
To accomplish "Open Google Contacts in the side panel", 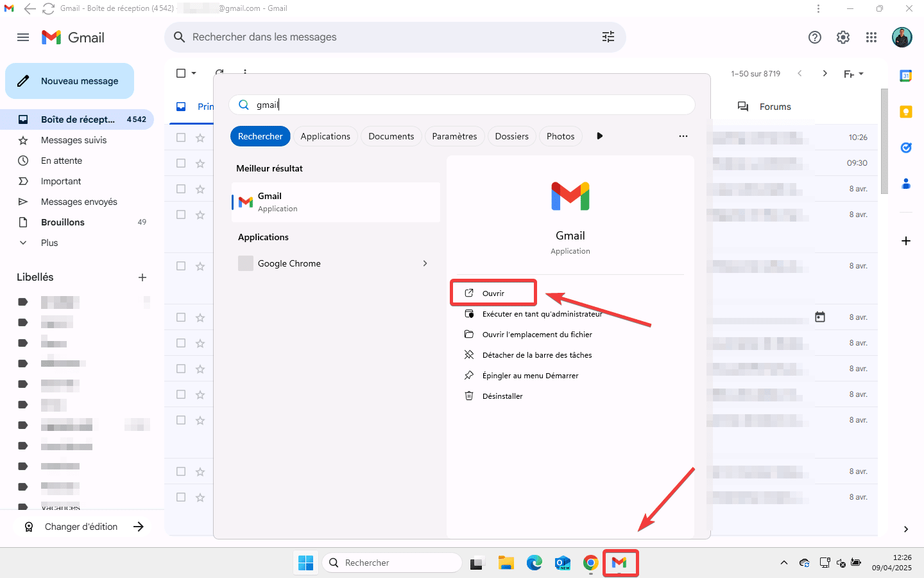I will 906,184.
